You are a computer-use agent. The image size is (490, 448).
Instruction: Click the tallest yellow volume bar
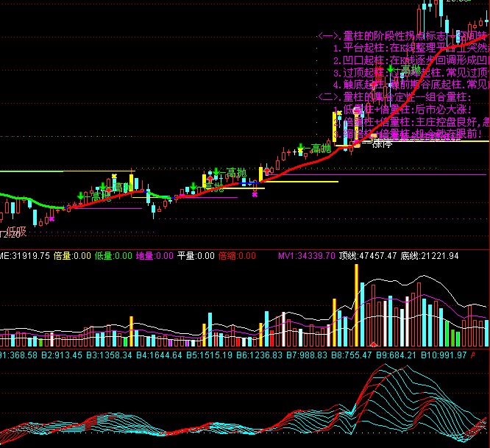coord(356,305)
